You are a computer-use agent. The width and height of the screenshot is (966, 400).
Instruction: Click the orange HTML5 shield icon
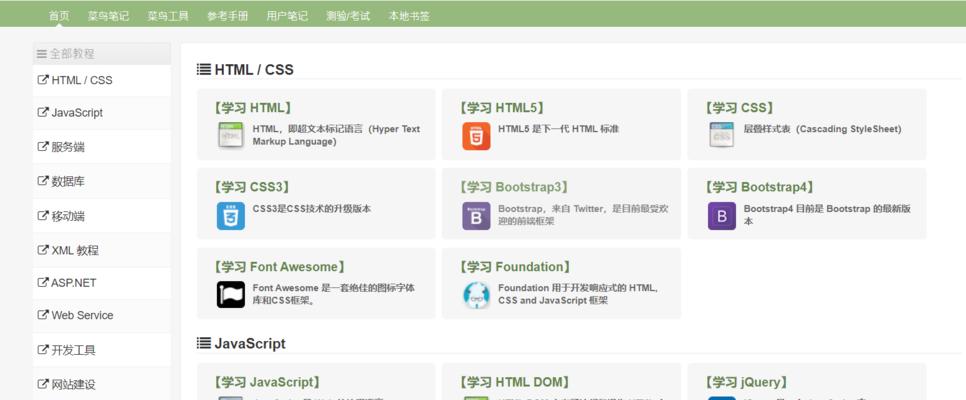476,136
